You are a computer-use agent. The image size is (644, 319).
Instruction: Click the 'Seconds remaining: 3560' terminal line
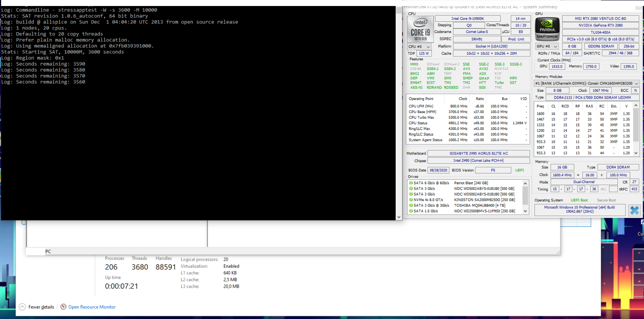click(x=43, y=82)
